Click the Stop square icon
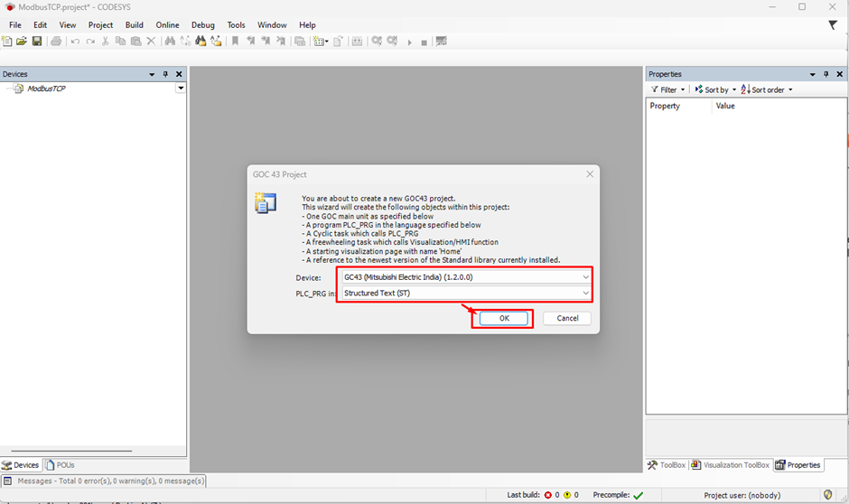 click(x=424, y=42)
